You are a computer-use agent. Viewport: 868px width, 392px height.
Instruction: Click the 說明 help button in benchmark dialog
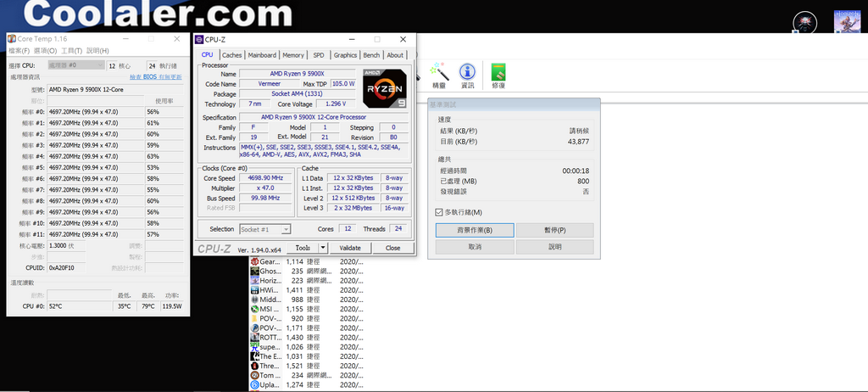tap(555, 247)
